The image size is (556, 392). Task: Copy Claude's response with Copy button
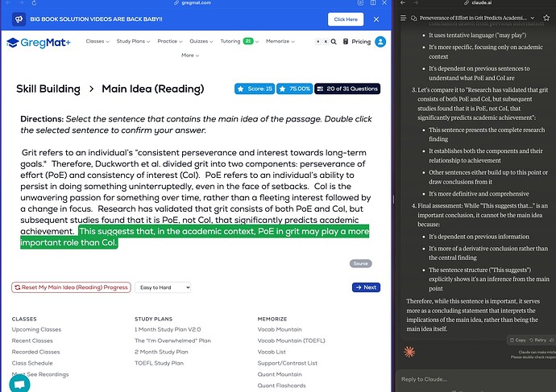click(x=517, y=340)
